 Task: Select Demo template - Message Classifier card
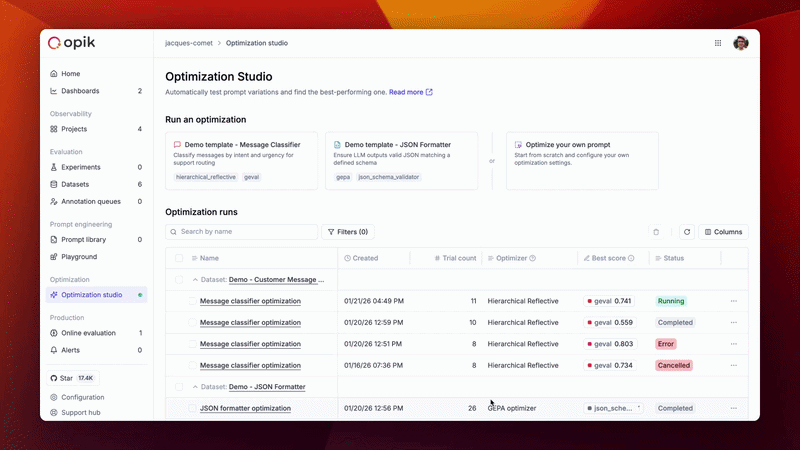coord(241,161)
